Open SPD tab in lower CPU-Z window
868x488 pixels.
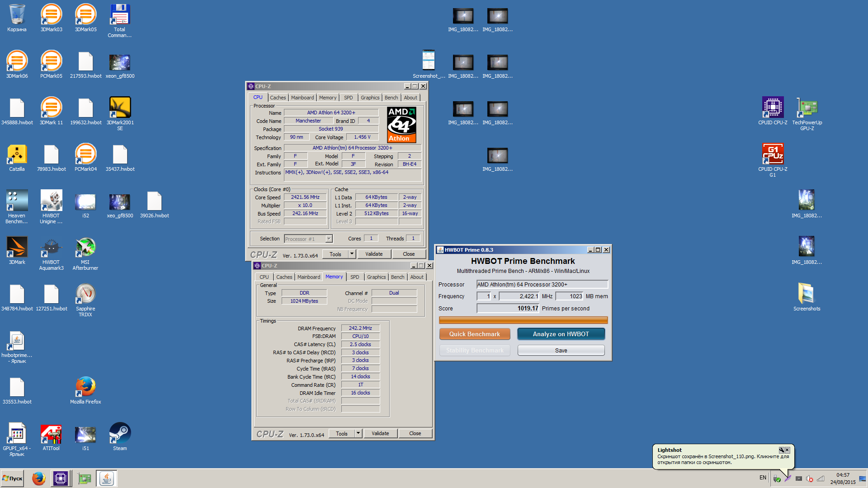pos(354,277)
